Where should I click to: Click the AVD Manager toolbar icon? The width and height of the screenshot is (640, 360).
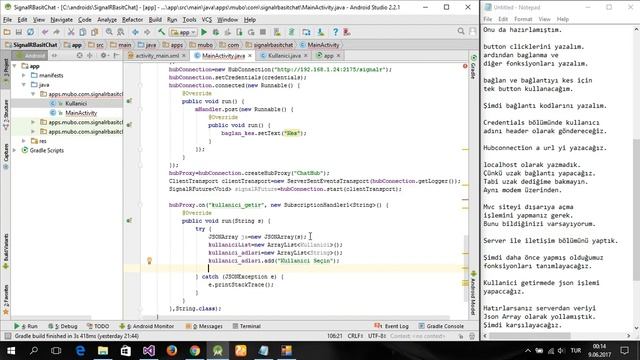point(277,32)
